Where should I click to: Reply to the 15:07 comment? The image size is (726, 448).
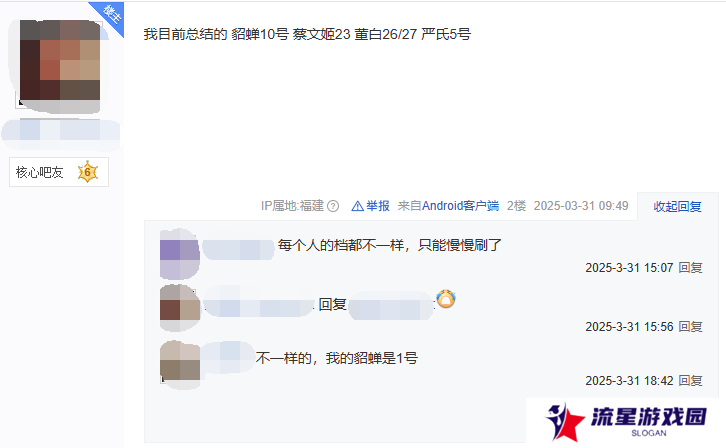coord(690,268)
